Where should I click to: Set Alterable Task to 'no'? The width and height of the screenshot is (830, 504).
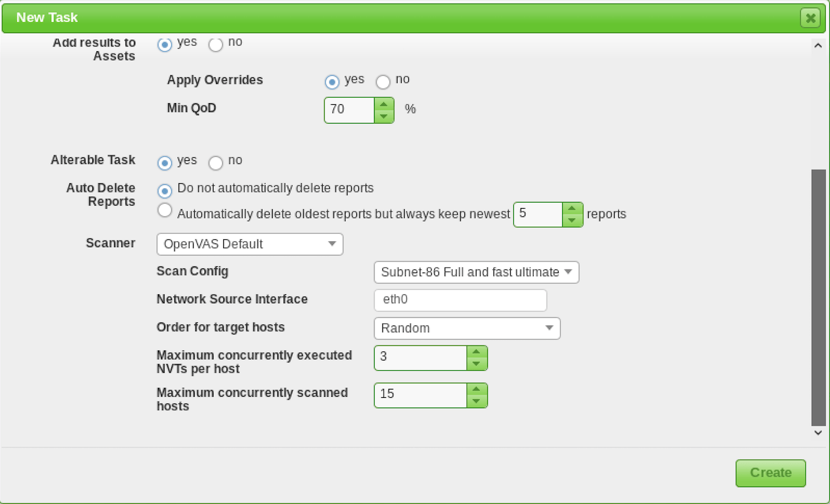pyautogui.click(x=215, y=163)
